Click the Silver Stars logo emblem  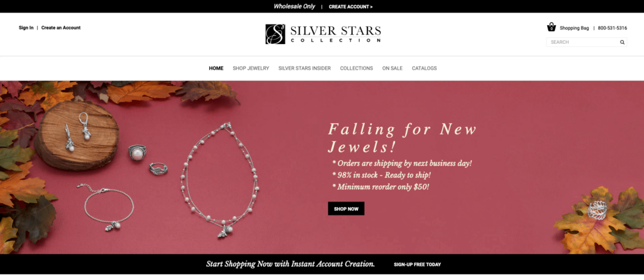[275, 34]
